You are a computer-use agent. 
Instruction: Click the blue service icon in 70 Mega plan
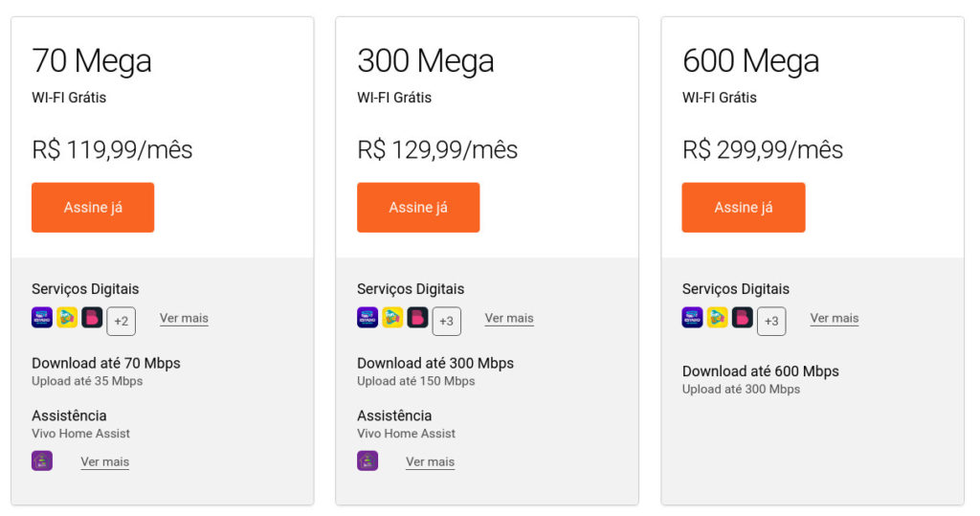pyautogui.click(x=42, y=318)
